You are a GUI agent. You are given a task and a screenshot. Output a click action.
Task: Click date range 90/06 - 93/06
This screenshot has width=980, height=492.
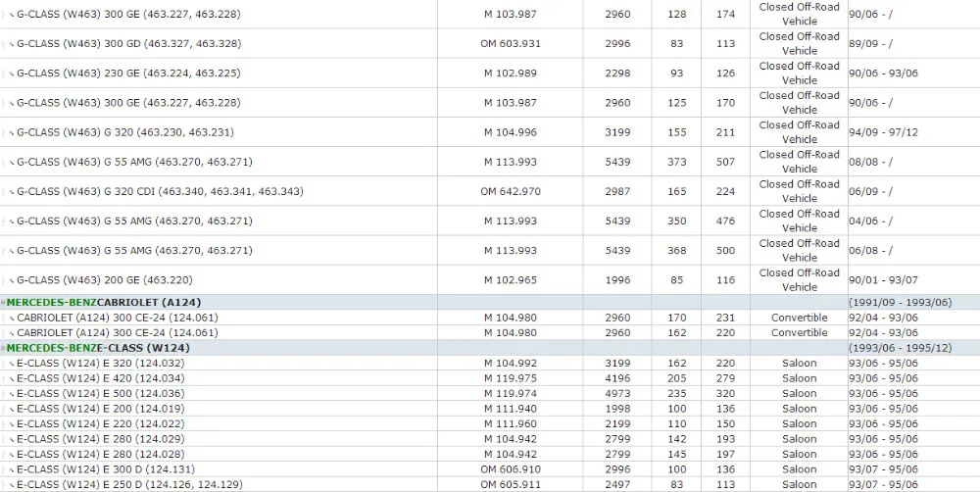(x=883, y=74)
